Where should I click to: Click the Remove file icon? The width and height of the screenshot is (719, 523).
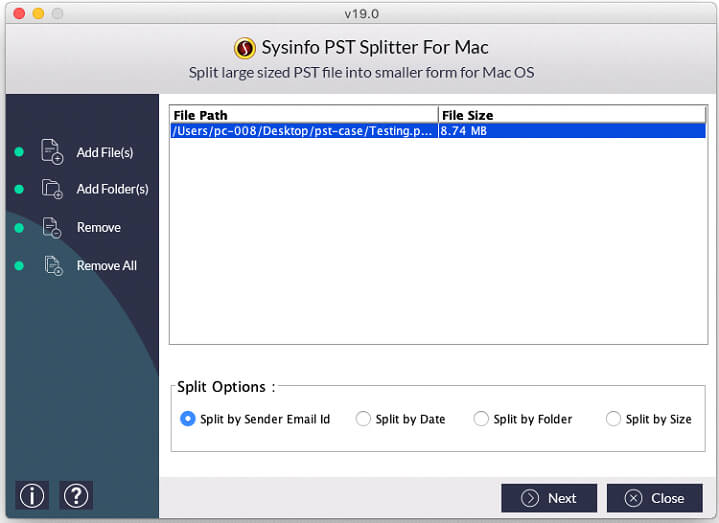(x=52, y=227)
